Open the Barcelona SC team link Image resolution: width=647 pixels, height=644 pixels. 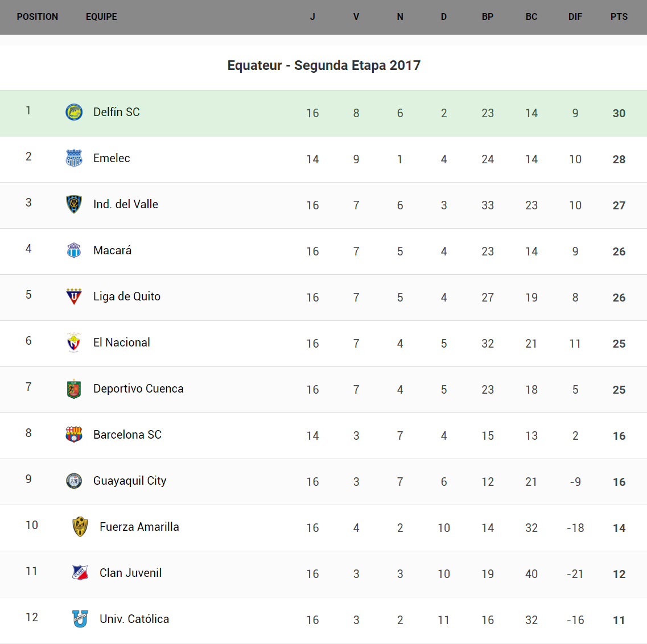127,435
